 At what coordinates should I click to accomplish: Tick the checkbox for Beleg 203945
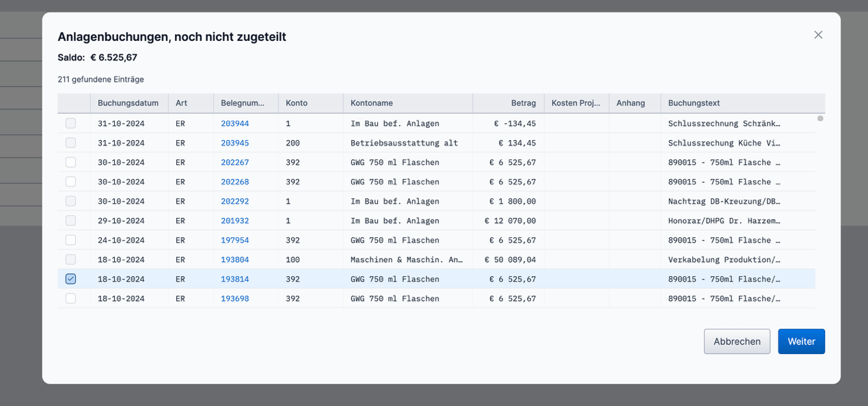71,143
